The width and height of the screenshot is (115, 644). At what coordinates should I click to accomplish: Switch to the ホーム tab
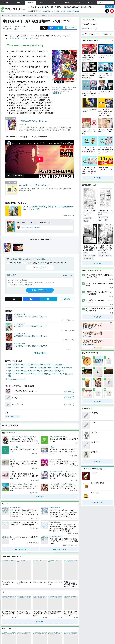point(6,2)
